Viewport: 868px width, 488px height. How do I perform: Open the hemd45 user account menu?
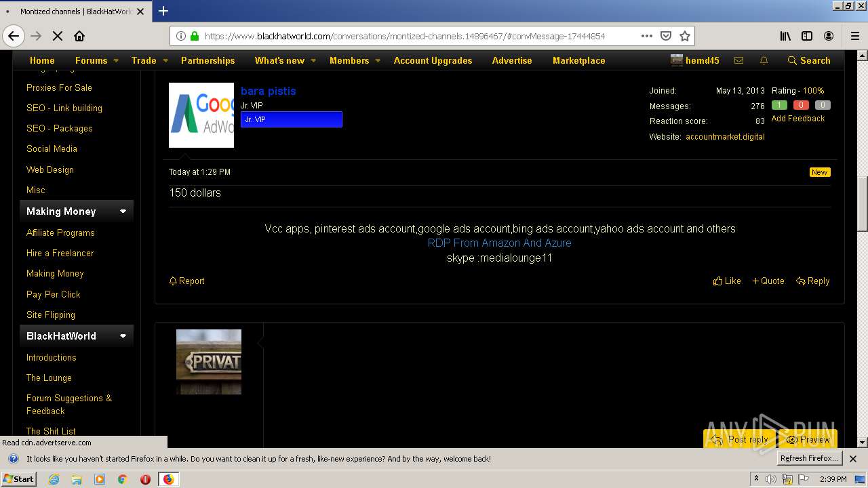pyautogui.click(x=695, y=60)
